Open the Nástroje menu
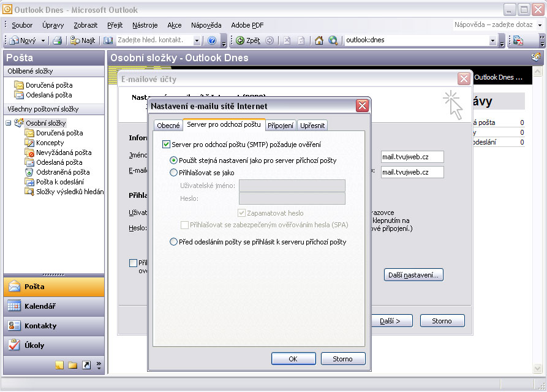 145,25
